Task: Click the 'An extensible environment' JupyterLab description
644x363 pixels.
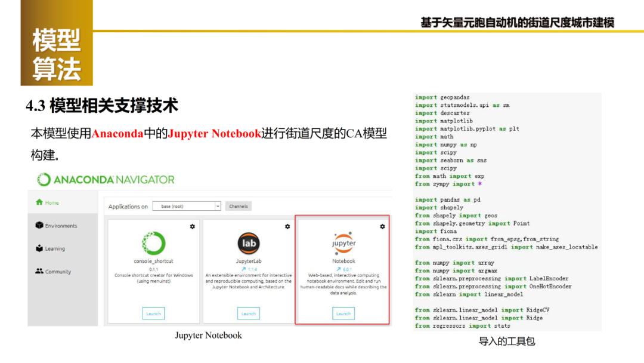Action: pos(249,281)
